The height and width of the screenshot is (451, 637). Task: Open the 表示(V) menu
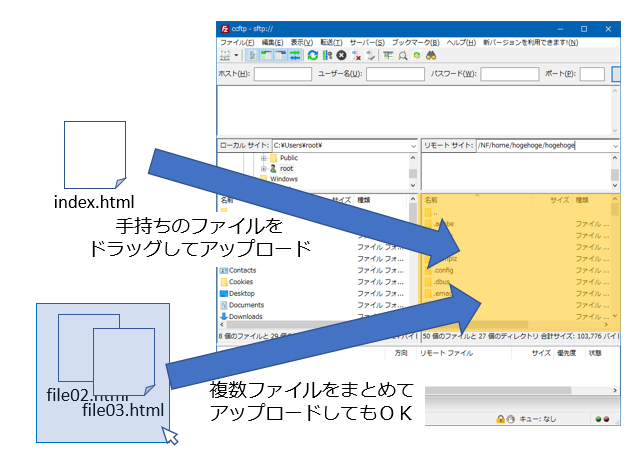pyautogui.click(x=301, y=42)
